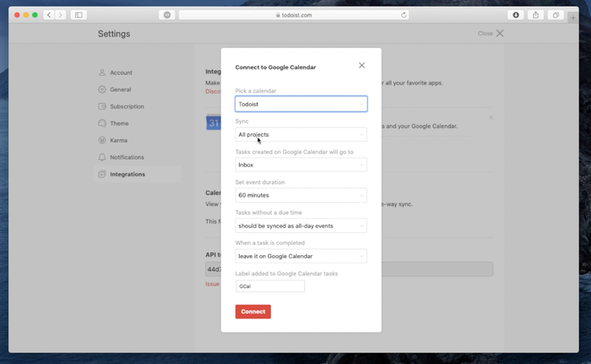Toggle the Safari sidebar button
Viewport: 591px width, 364px height.
click(79, 14)
